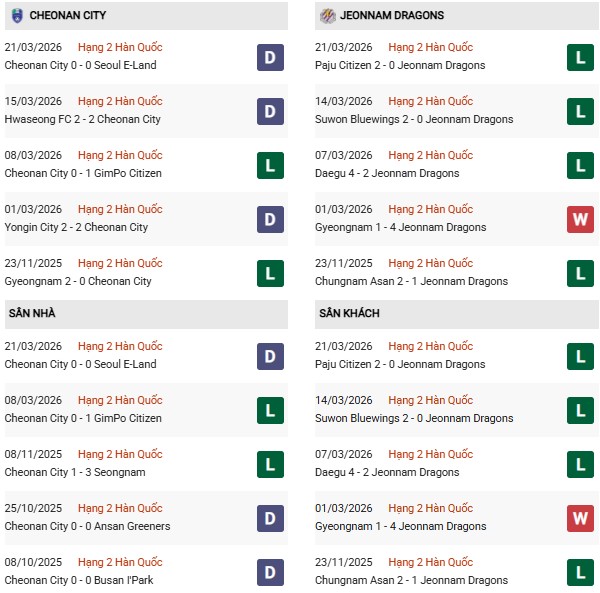Image resolution: width=600 pixels, height=593 pixels.
Task: Click the L badge for Gyeongnam 2-0 Cheonan City
Action: [270, 273]
